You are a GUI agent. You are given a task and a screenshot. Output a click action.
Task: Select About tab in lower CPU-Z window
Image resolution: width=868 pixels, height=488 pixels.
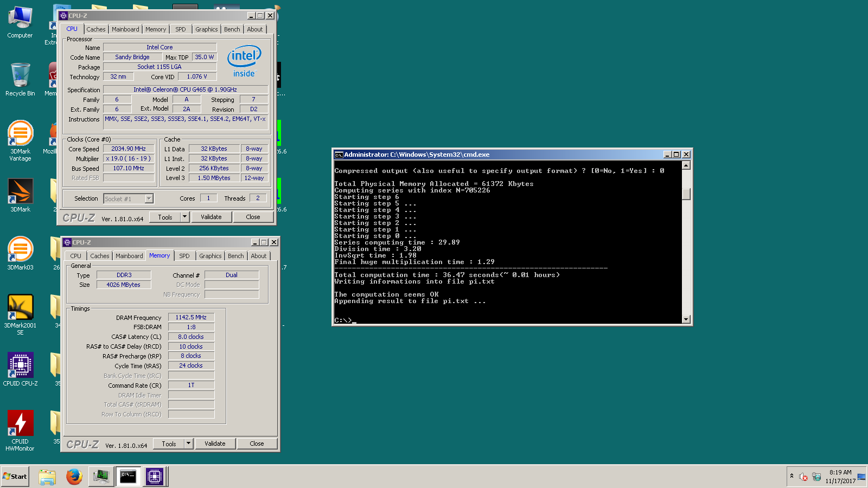(x=259, y=256)
